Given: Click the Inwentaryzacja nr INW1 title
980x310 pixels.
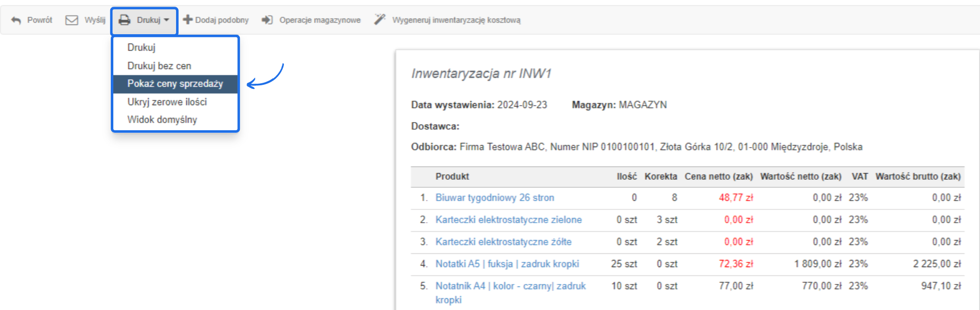Looking at the screenshot, I should 481,74.
